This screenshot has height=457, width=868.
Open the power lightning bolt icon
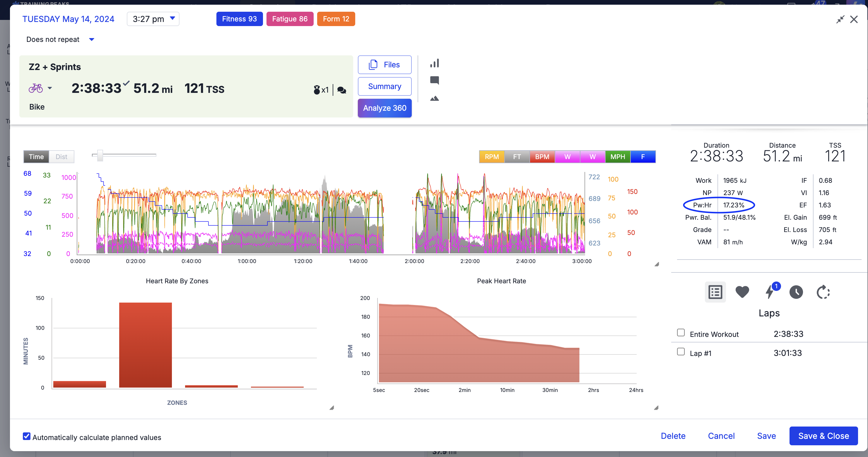click(x=770, y=292)
